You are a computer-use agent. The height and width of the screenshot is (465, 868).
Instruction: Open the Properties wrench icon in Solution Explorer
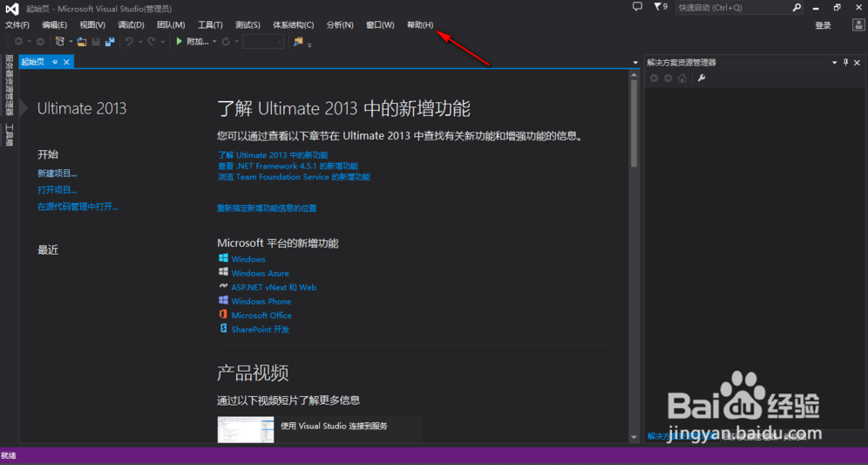tap(701, 79)
